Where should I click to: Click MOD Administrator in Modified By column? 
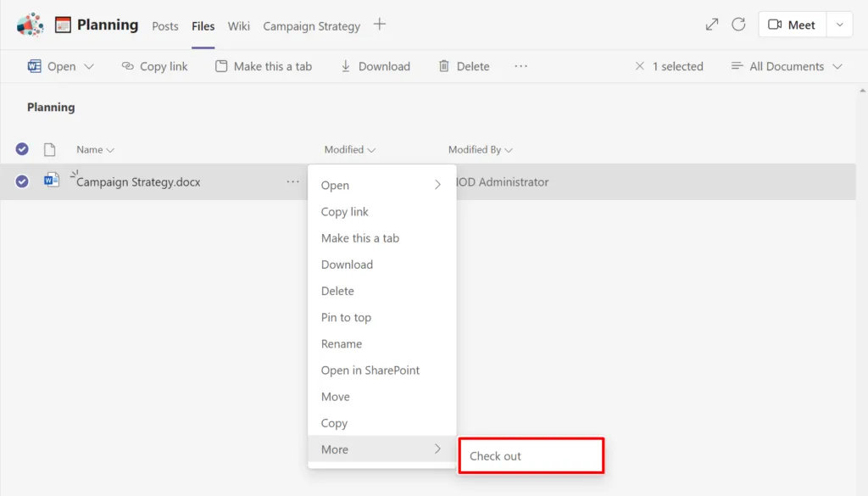503,182
